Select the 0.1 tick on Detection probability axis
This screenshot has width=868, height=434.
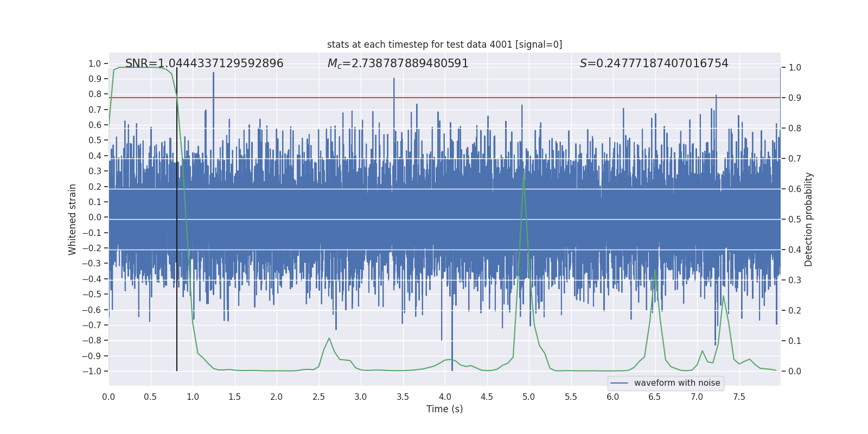click(x=795, y=341)
